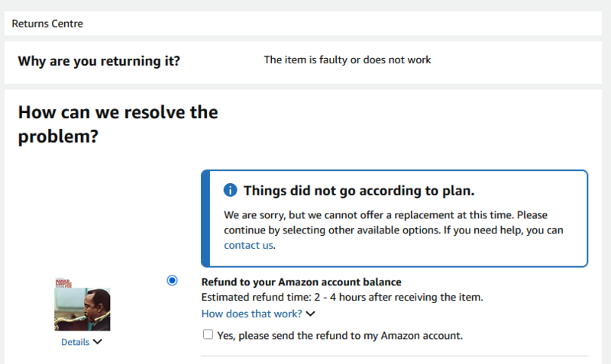
Task: Open the Details link under the product image
Action: [75, 342]
